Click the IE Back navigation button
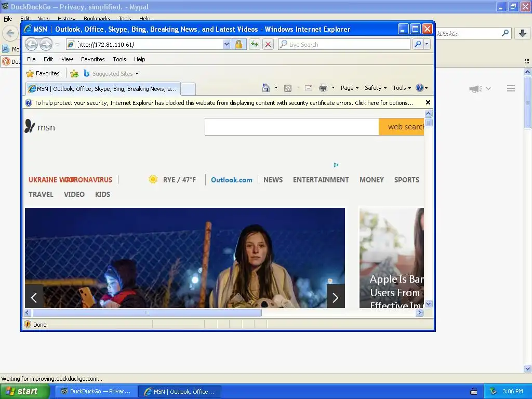Image resolution: width=532 pixels, height=399 pixels. 31,45
